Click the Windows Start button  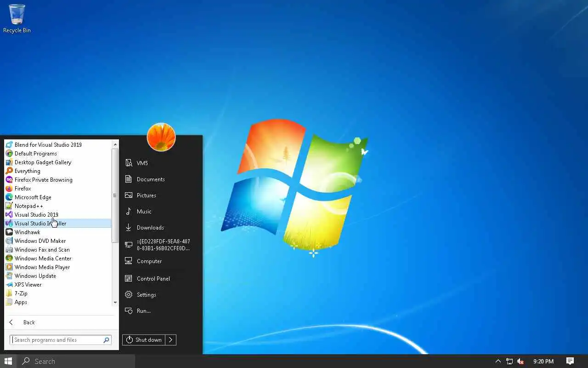8,361
